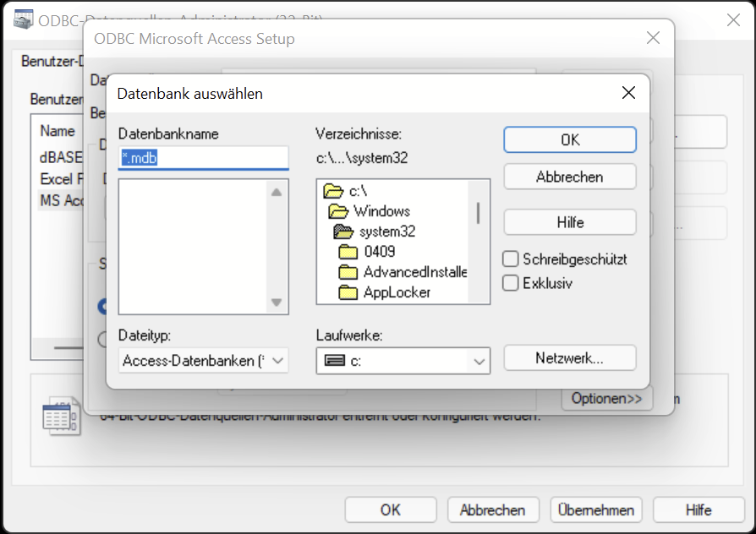Click the Optionen>> expander button

coord(606,398)
